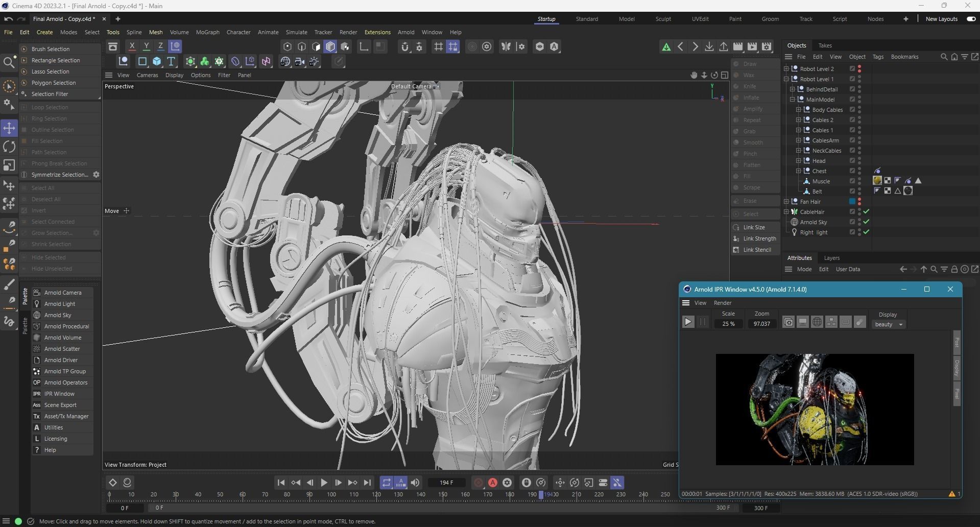Click the IPR render preview thumbnail
This screenshot has width=980, height=527.
coord(815,410)
